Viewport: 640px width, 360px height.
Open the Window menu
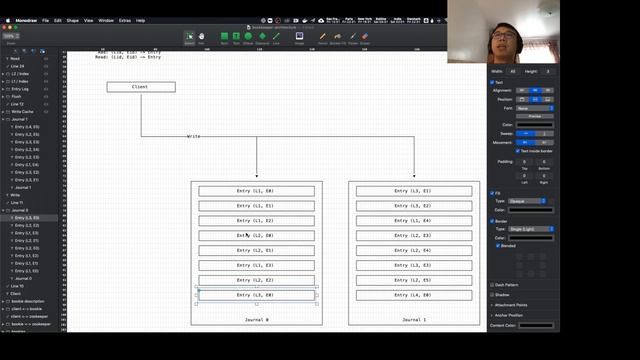click(106, 20)
